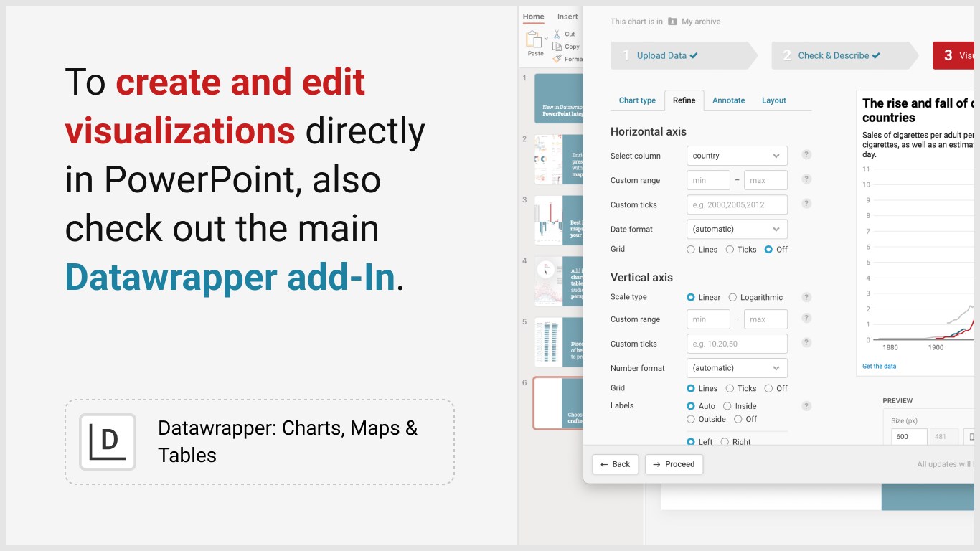Select slide 1 thumbnail
Image resolution: width=980 pixels, height=551 pixels.
(558, 98)
